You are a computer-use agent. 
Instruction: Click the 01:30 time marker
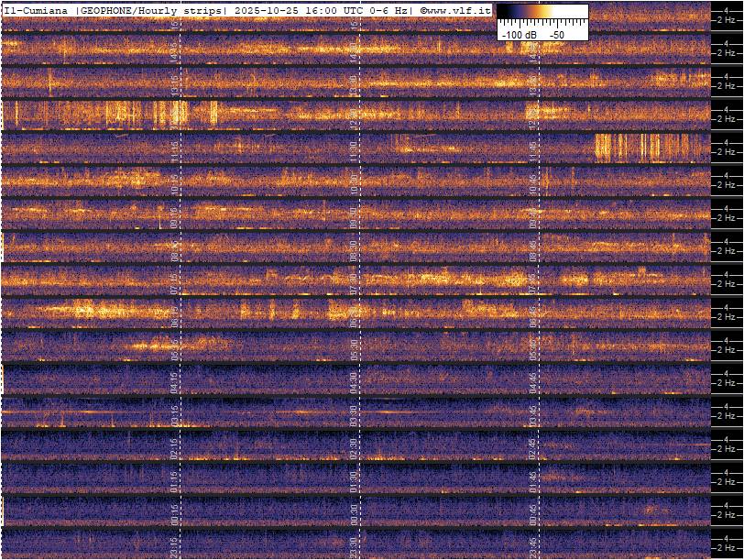(x=354, y=477)
